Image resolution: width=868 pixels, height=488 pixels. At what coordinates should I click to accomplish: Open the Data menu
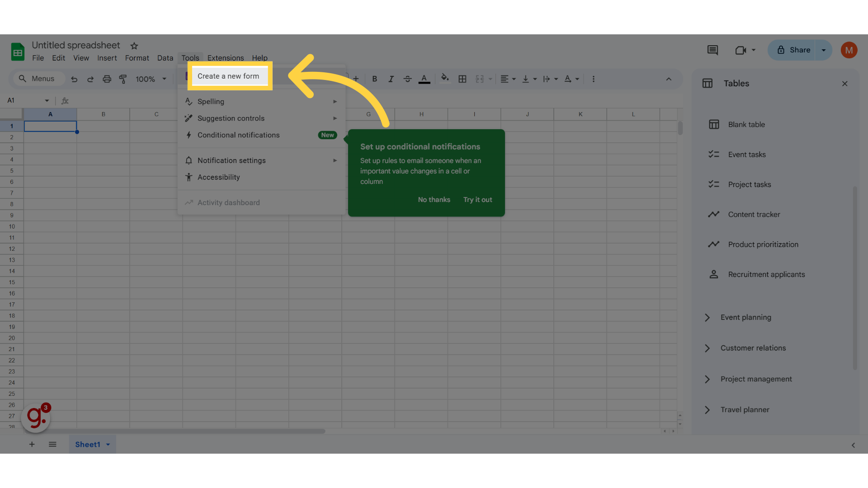[x=165, y=58]
